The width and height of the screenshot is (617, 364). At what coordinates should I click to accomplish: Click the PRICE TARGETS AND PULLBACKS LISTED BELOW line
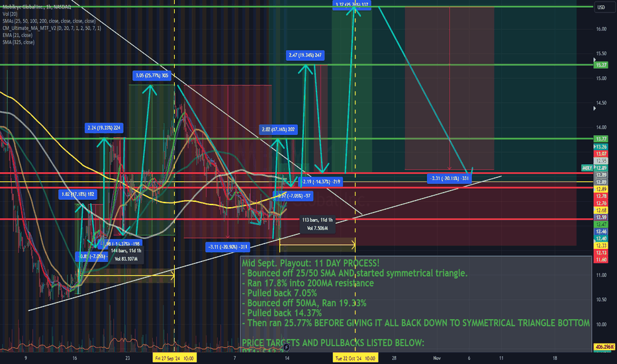pyautogui.click(x=333, y=343)
